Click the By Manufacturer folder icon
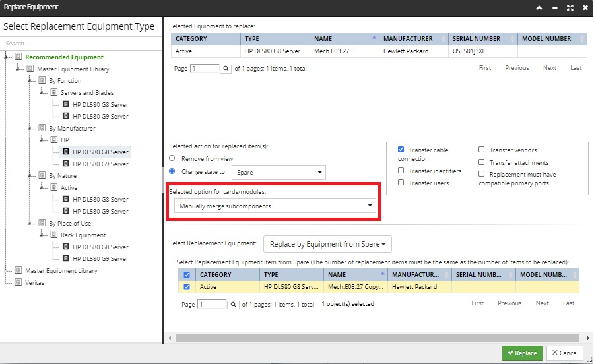This screenshot has width=594, height=364. pos(42,128)
